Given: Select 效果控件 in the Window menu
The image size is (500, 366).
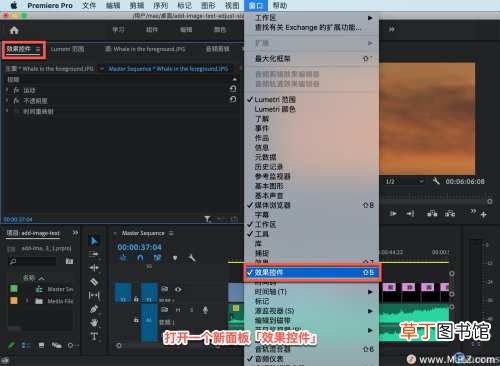Looking at the screenshot, I should pyautogui.click(x=312, y=272).
